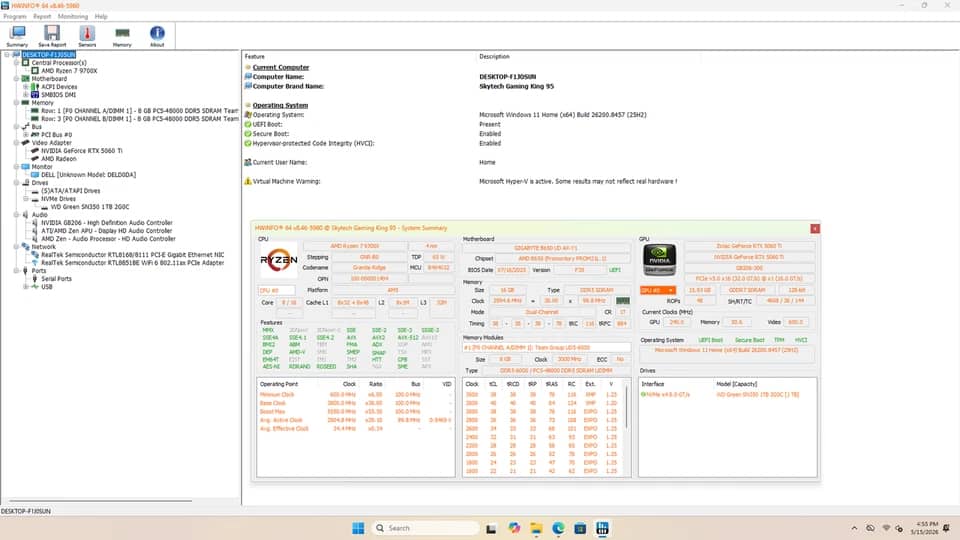The image size is (960, 540).
Task: Open the Summary toolbar button
Action: [17, 36]
